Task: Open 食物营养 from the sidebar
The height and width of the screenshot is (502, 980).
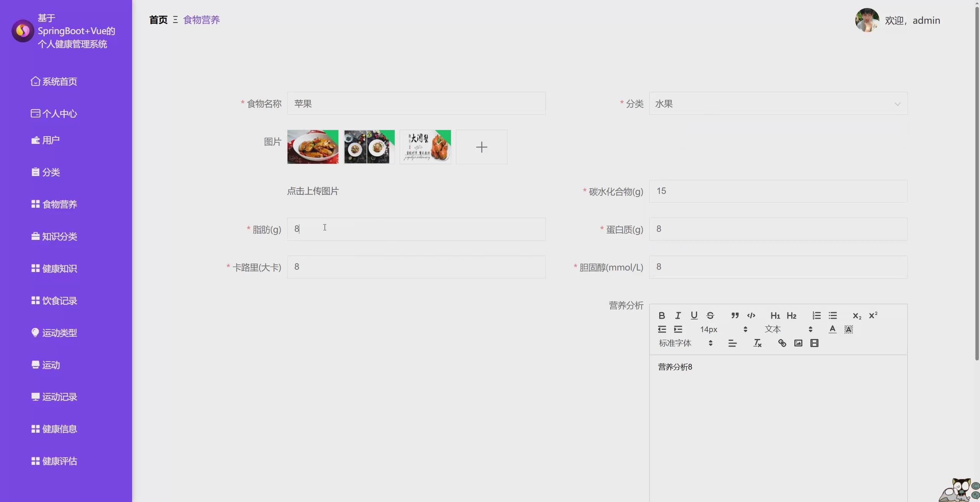Action: click(60, 204)
